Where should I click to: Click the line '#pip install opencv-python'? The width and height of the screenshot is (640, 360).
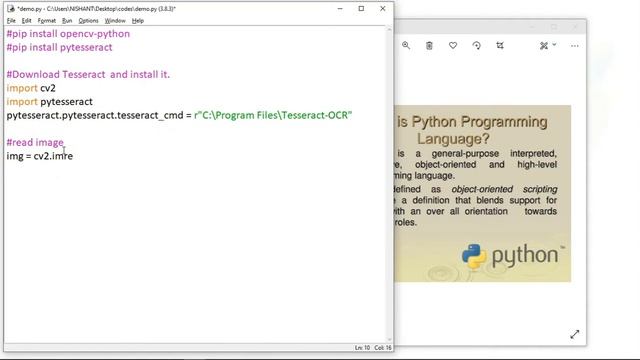68,34
